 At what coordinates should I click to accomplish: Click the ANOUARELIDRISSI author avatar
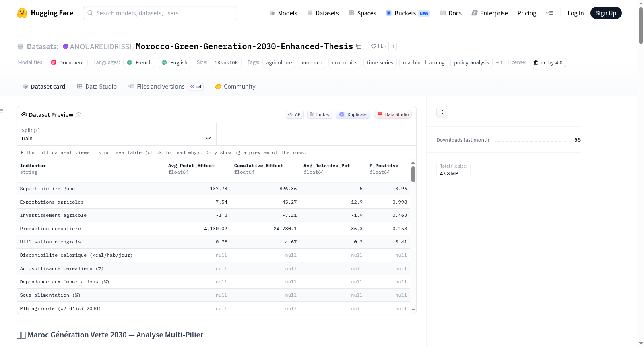[66, 46]
